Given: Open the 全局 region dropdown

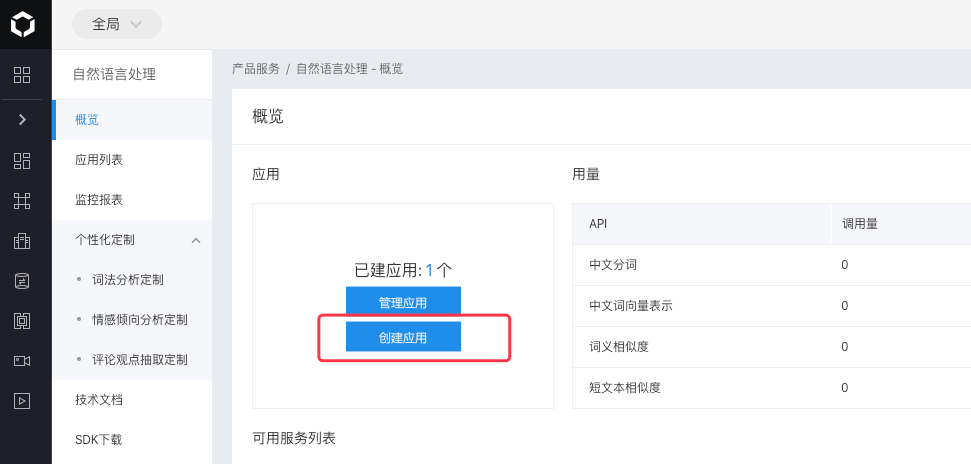Looking at the screenshot, I should pyautogui.click(x=117, y=24).
